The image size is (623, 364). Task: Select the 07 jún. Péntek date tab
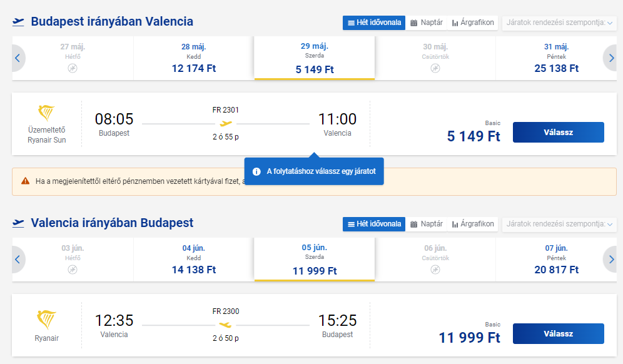pyautogui.click(x=556, y=260)
